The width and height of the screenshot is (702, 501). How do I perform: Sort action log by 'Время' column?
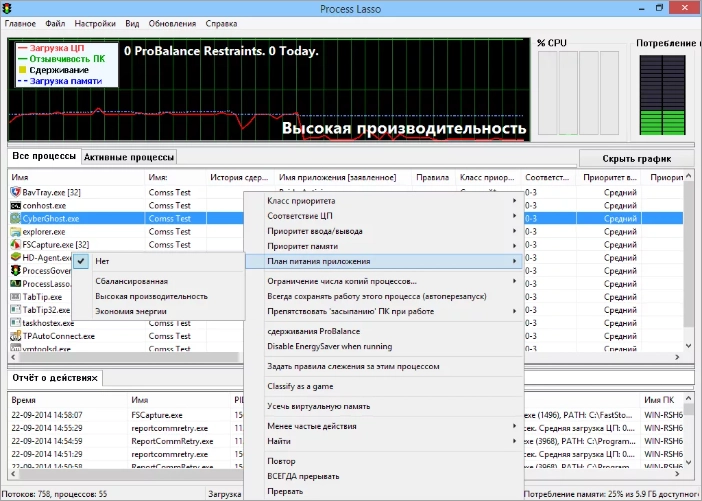coord(67,400)
